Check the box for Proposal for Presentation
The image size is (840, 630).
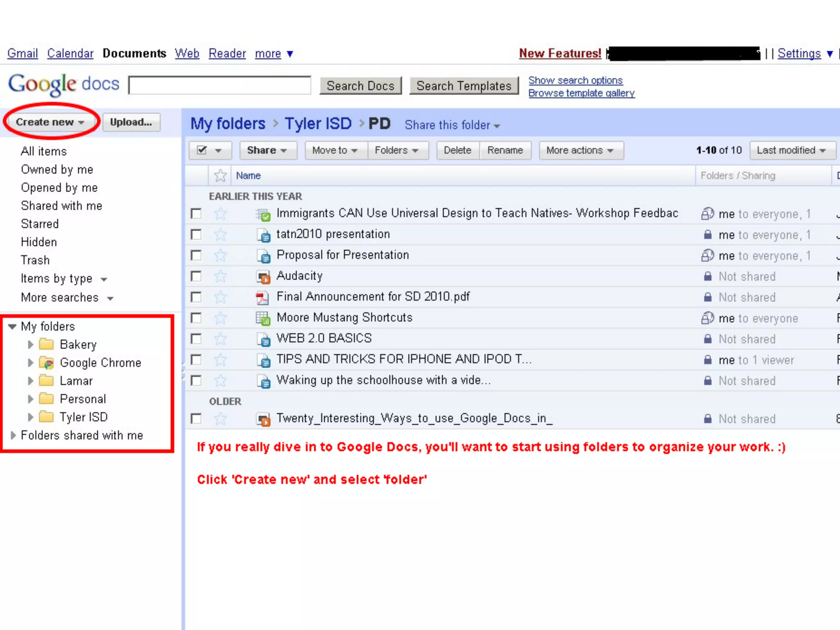point(196,256)
